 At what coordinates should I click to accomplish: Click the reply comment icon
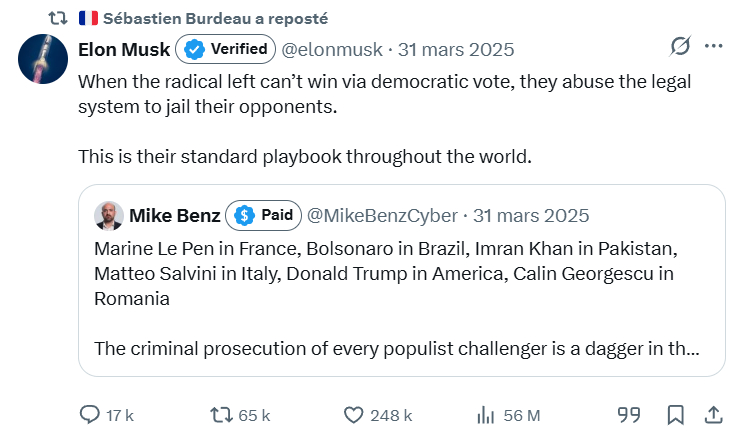(90, 414)
